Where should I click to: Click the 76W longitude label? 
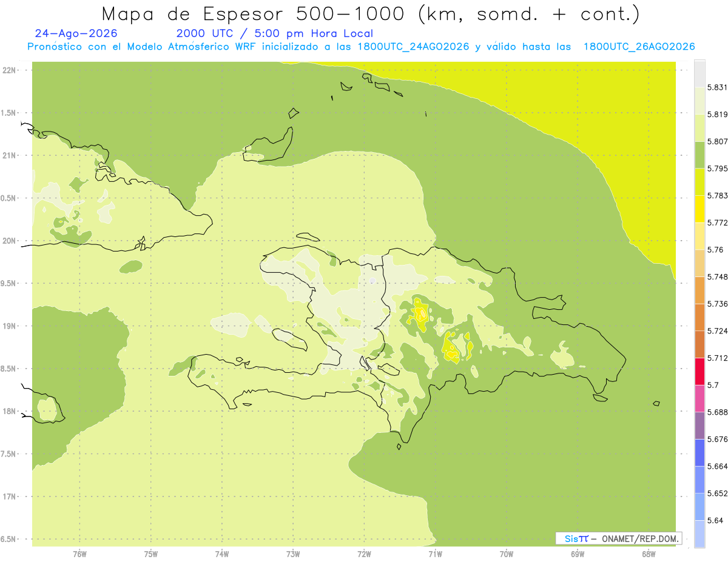click(79, 554)
